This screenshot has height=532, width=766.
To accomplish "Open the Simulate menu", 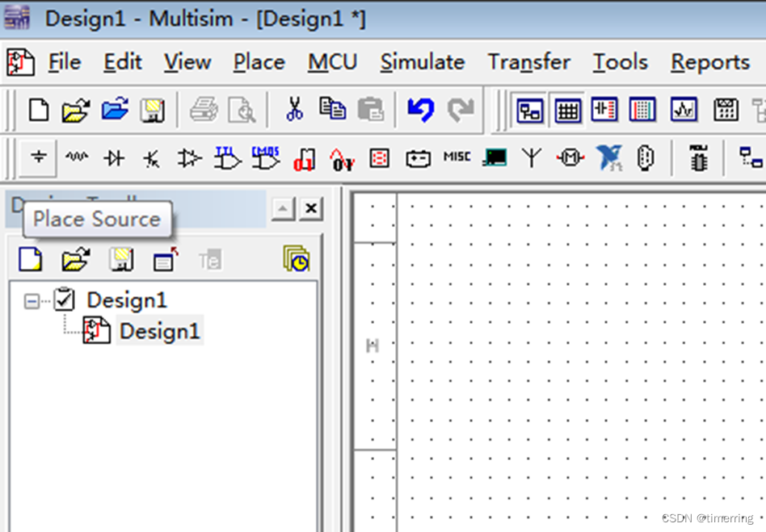I will [423, 62].
